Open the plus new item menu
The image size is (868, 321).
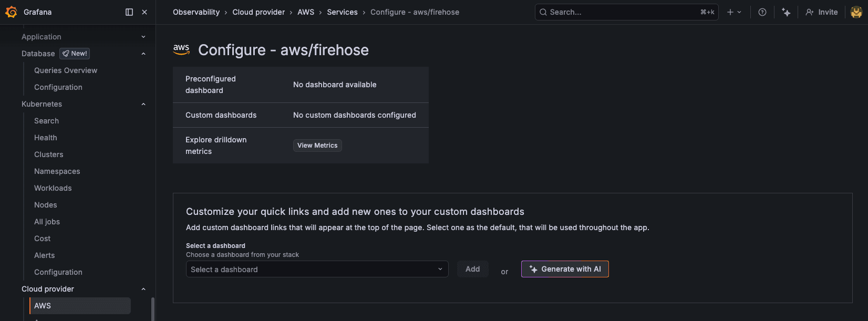pos(734,12)
